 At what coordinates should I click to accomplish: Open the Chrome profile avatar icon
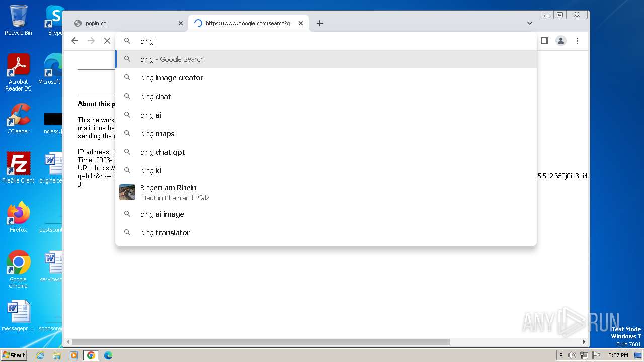coord(561,41)
